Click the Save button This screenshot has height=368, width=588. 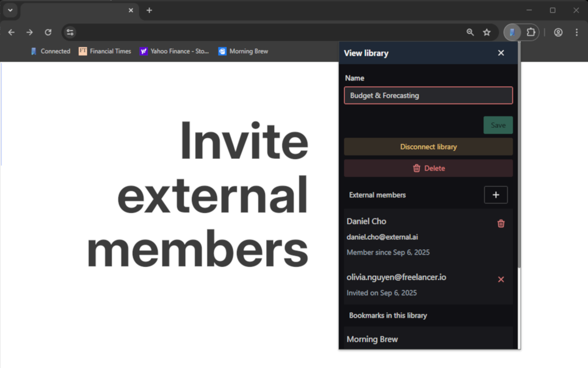point(498,125)
